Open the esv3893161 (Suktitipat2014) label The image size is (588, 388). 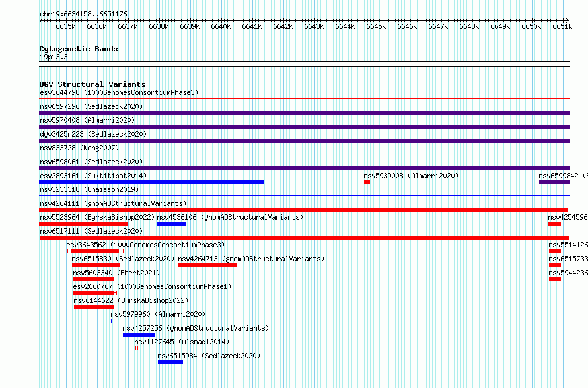[x=93, y=176]
